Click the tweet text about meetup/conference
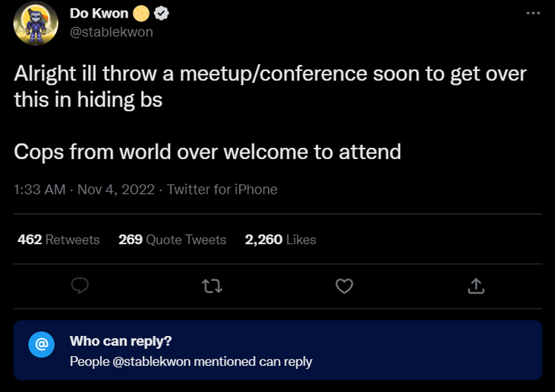 tap(270, 87)
